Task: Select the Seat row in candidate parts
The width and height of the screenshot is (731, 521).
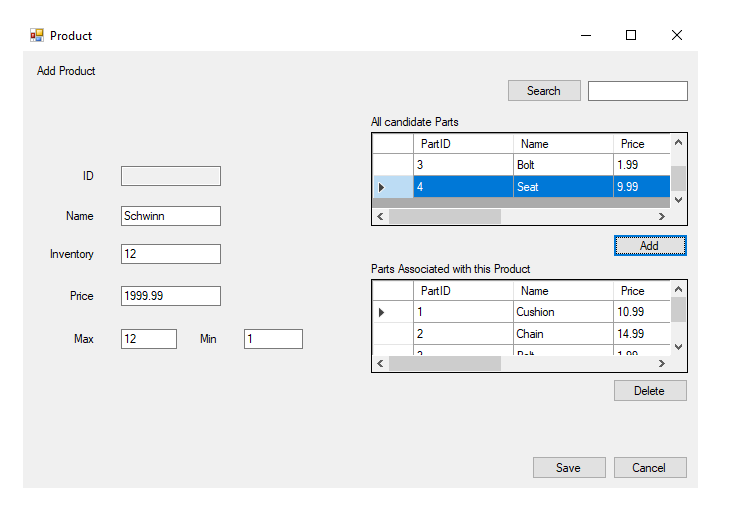Action: click(x=521, y=187)
